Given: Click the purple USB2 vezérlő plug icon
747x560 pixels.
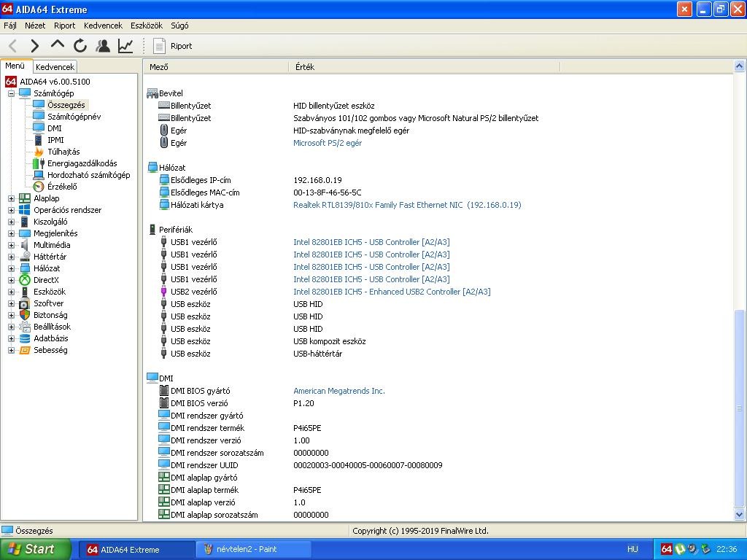Looking at the screenshot, I should coord(164,292).
